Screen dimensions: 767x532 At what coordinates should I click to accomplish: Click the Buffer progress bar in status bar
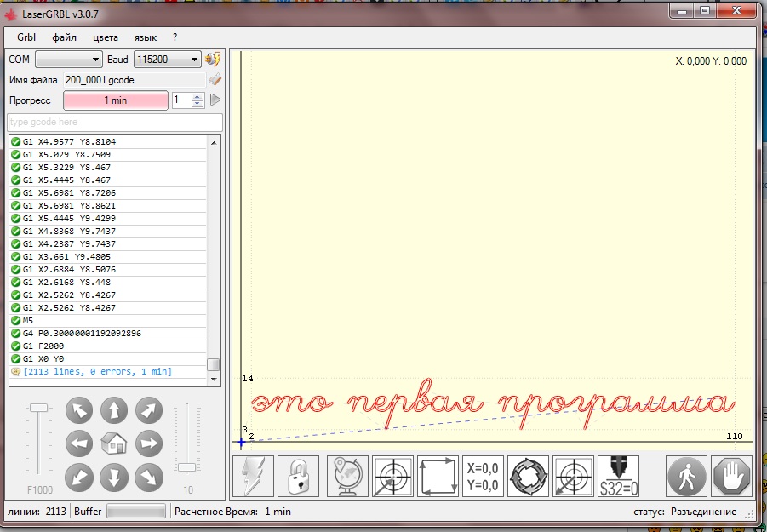click(136, 512)
